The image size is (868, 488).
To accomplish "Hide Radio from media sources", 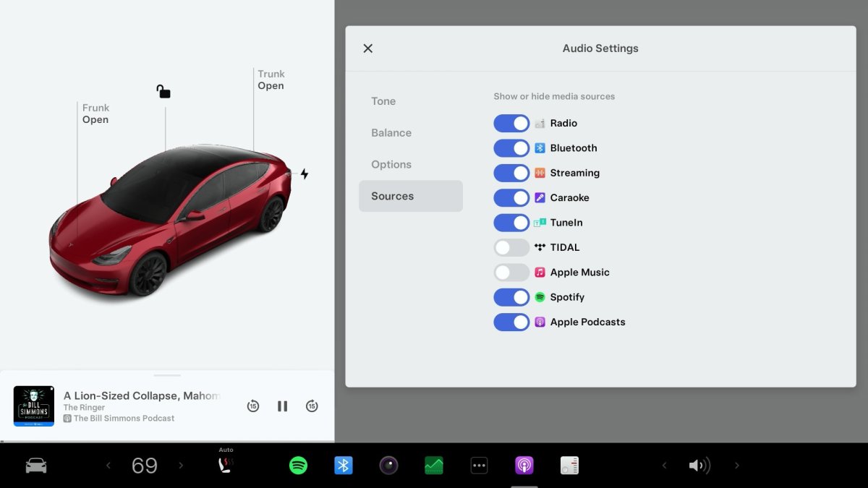I will (x=511, y=124).
